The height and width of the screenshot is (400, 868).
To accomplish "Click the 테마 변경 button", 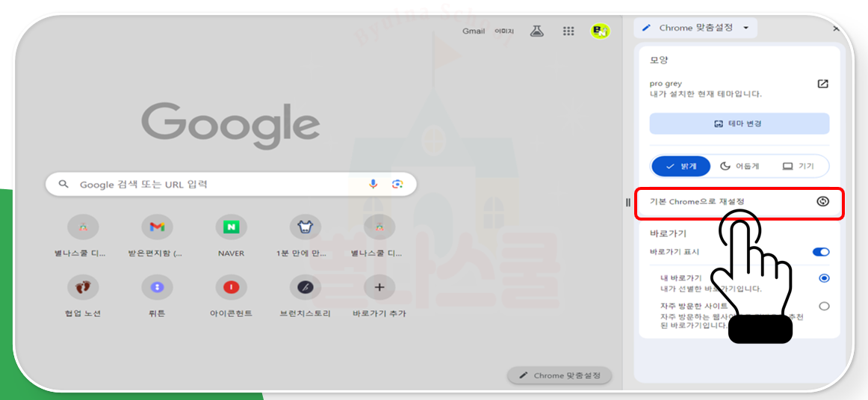I will pyautogui.click(x=739, y=123).
